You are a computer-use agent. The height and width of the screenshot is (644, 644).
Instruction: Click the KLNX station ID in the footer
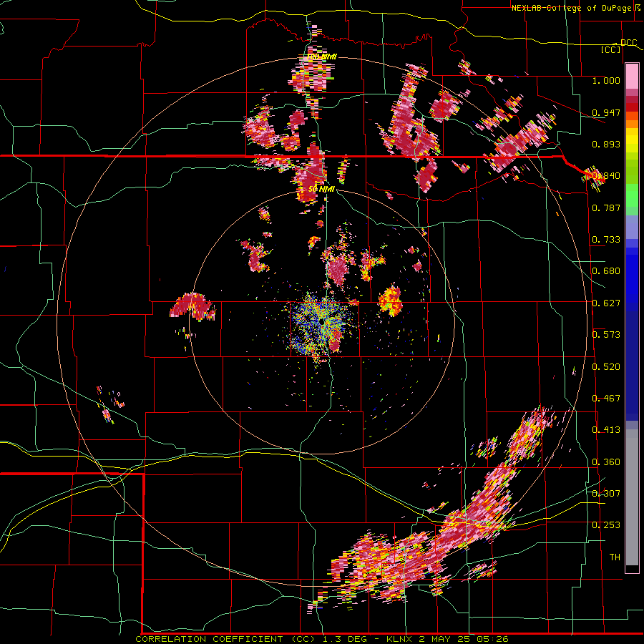[400, 639]
